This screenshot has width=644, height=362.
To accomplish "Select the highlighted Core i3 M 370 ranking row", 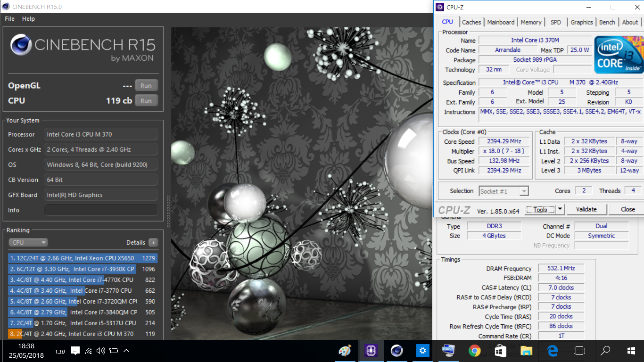I will [83, 334].
